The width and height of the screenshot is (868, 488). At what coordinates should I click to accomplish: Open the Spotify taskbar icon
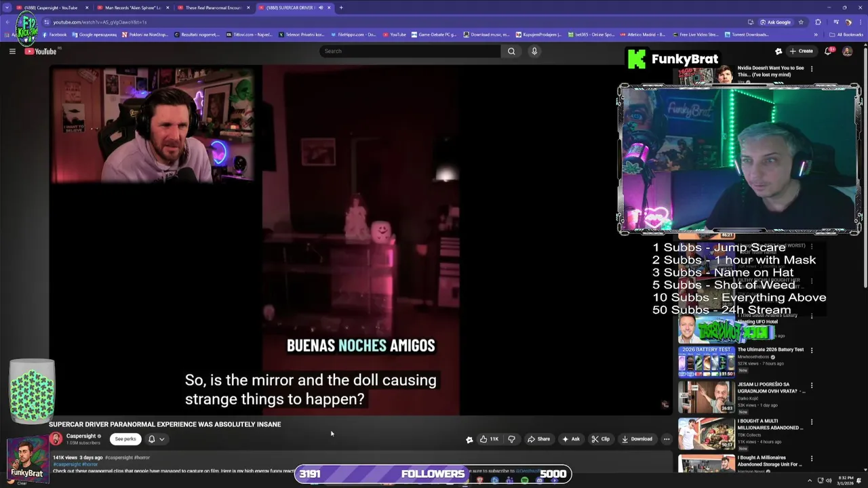(x=524, y=481)
